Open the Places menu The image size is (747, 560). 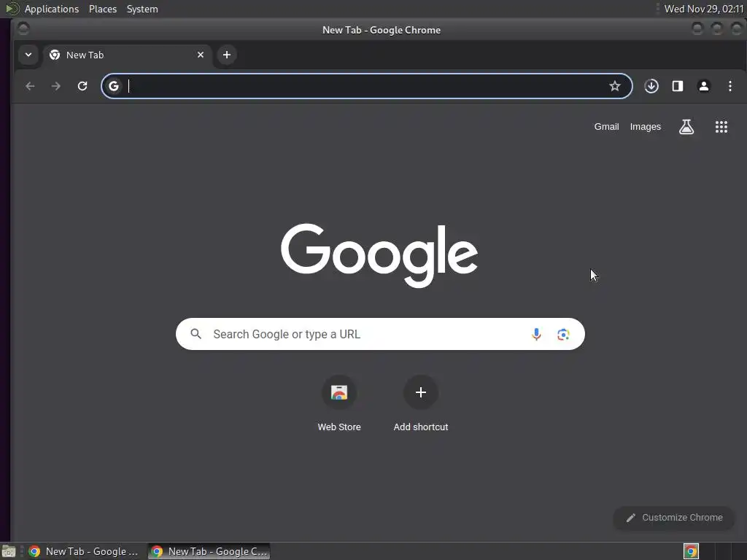coord(103,9)
